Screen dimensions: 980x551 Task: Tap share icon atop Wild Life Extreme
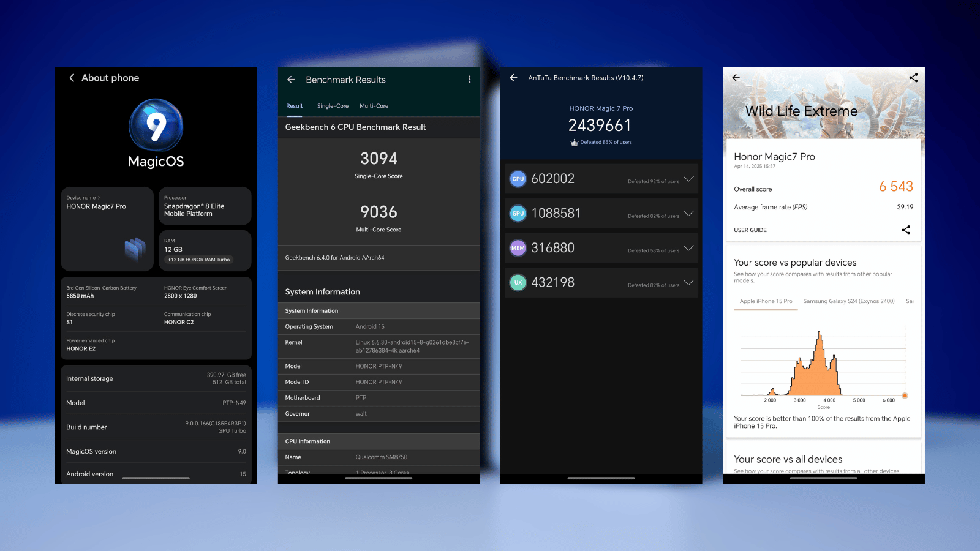click(x=913, y=78)
